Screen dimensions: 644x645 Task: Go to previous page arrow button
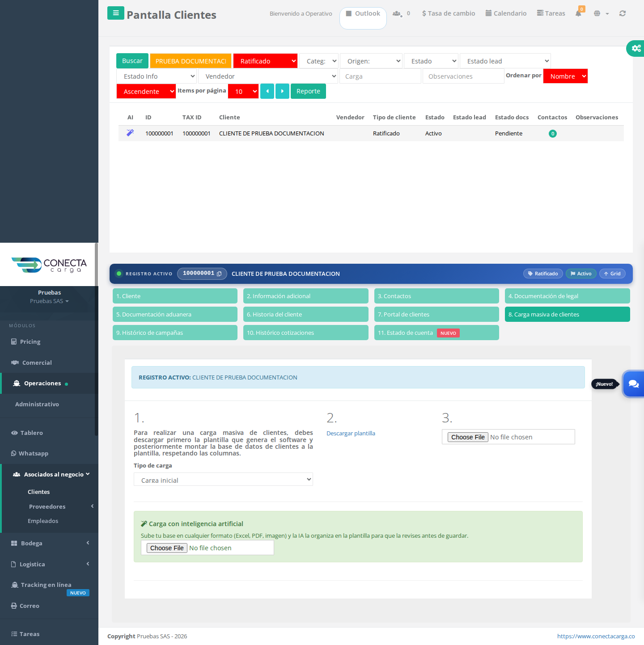[x=267, y=91]
